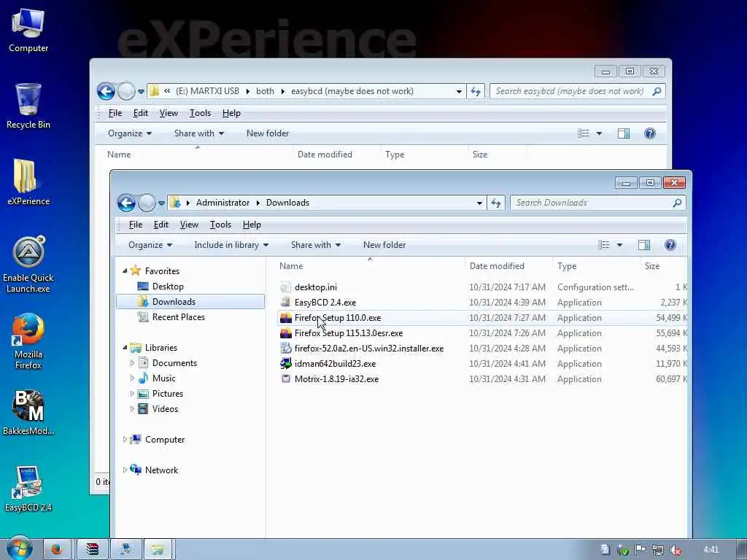Viewport: 747px width, 560px height.
Task: Open Organize dropdown in Downloads window
Action: coord(150,245)
